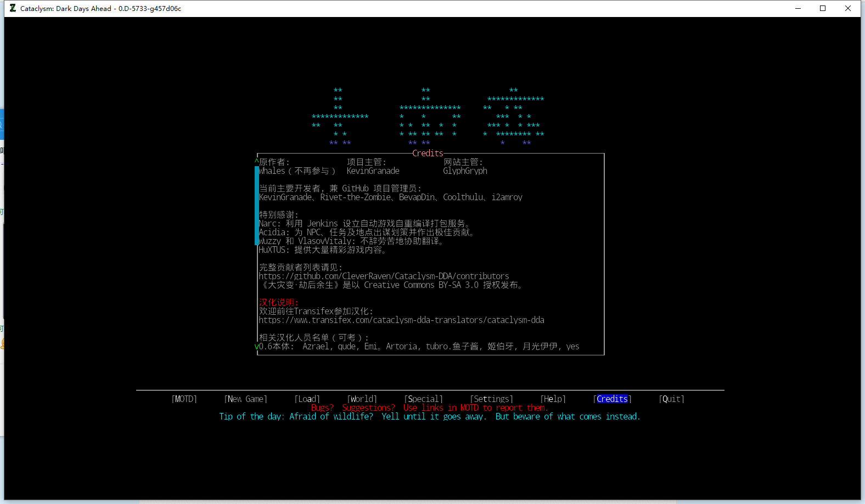The height and width of the screenshot is (504, 865).
Task: Click the Acidia NPC credit line
Action: (x=367, y=233)
